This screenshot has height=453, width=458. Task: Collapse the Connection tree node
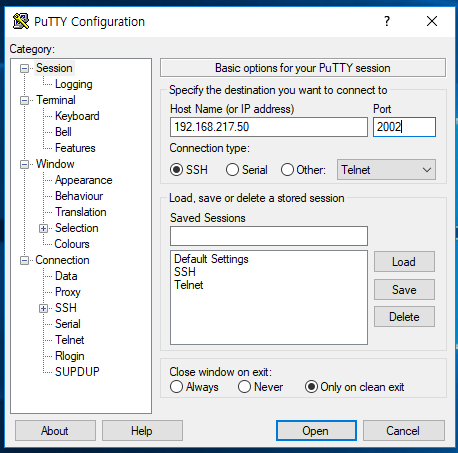coord(24,260)
